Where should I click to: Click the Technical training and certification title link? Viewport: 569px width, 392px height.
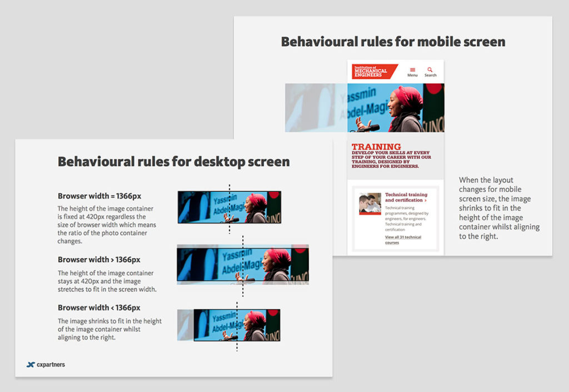pos(406,197)
